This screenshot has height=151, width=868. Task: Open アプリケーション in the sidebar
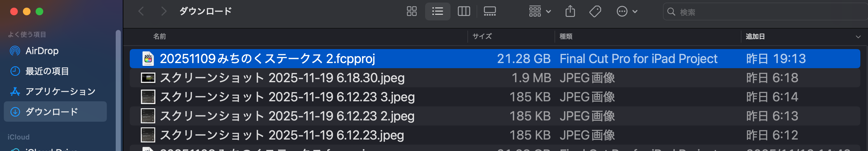pyautogui.click(x=60, y=91)
